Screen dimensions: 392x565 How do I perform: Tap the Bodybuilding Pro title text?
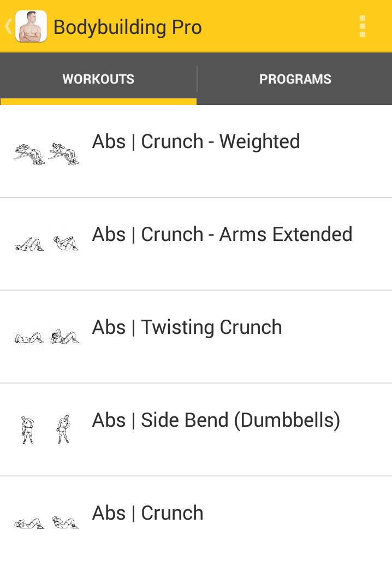pos(127,26)
